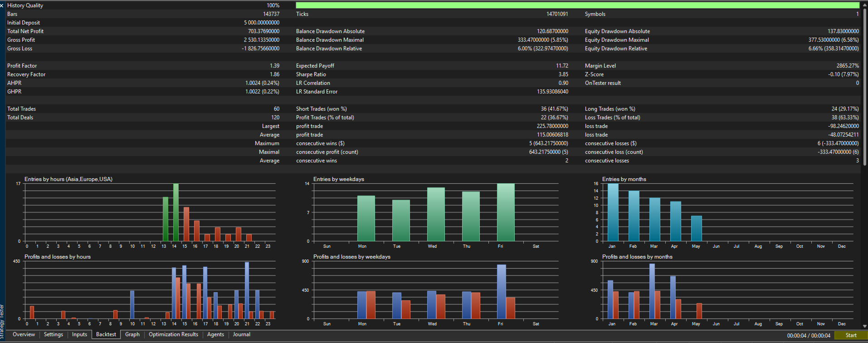Close the Strategy Tester panel
The width and height of the screenshot is (868, 343).
[x=2, y=5]
